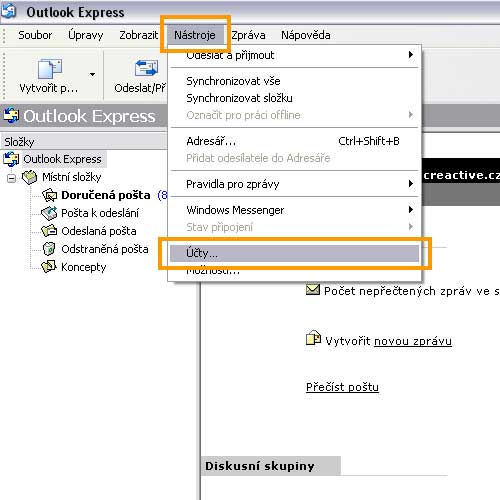Collapse the Místní složky tree node
This screenshot has height=500, width=500.
pos(11,178)
